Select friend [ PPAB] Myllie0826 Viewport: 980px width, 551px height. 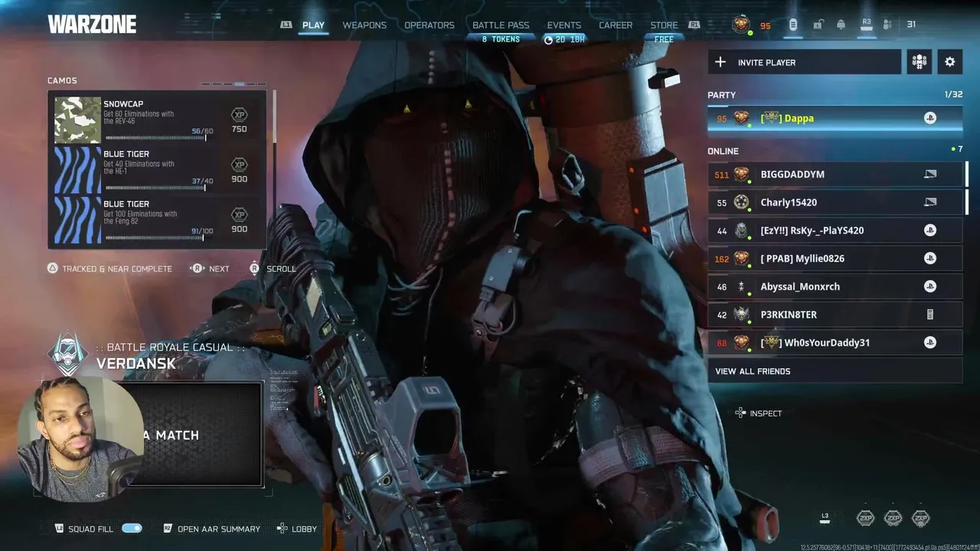tap(835, 259)
